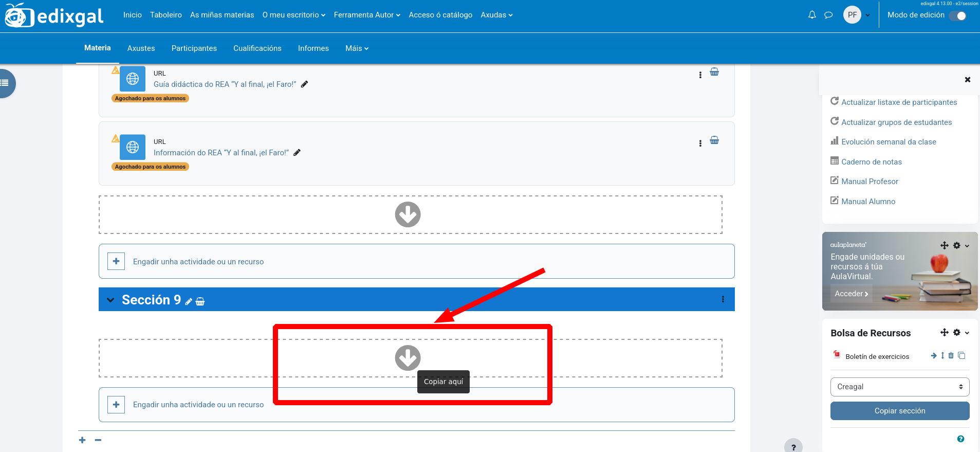Go to the Participantes tab
Viewport: 980px width, 452px height.
coord(194,48)
